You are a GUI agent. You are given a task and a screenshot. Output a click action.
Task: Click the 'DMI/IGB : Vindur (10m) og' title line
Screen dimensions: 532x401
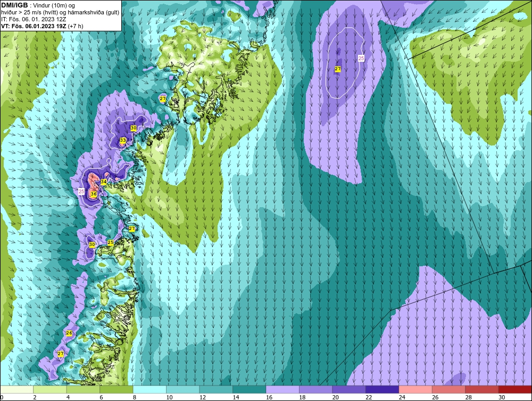point(38,5)
